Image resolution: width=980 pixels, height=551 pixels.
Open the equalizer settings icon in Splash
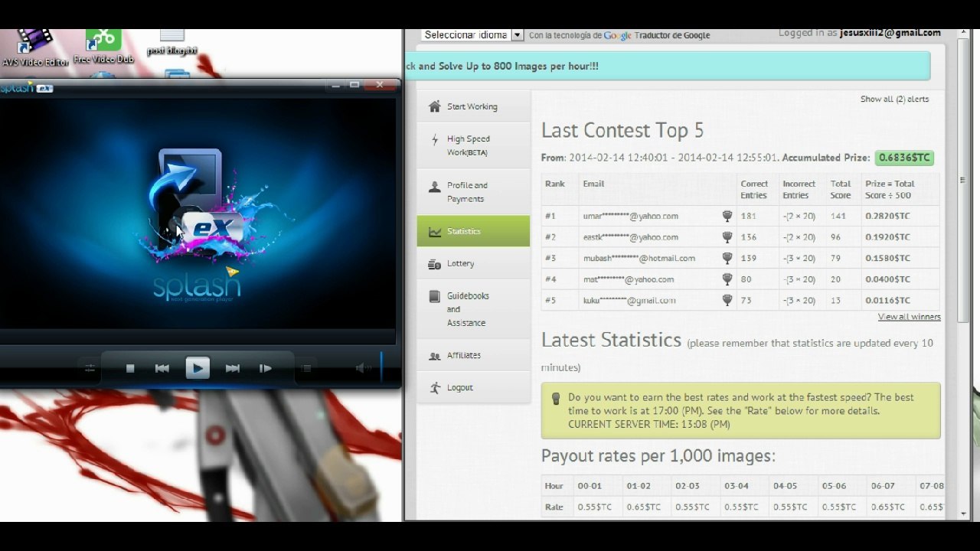90,368
